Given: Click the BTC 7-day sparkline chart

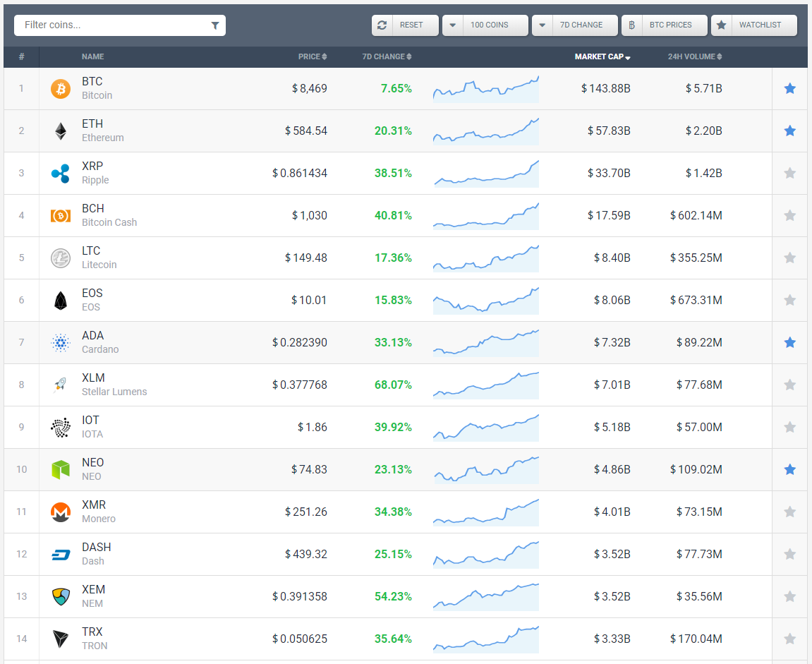Looking at the screenshot, I should coord(486,89).
